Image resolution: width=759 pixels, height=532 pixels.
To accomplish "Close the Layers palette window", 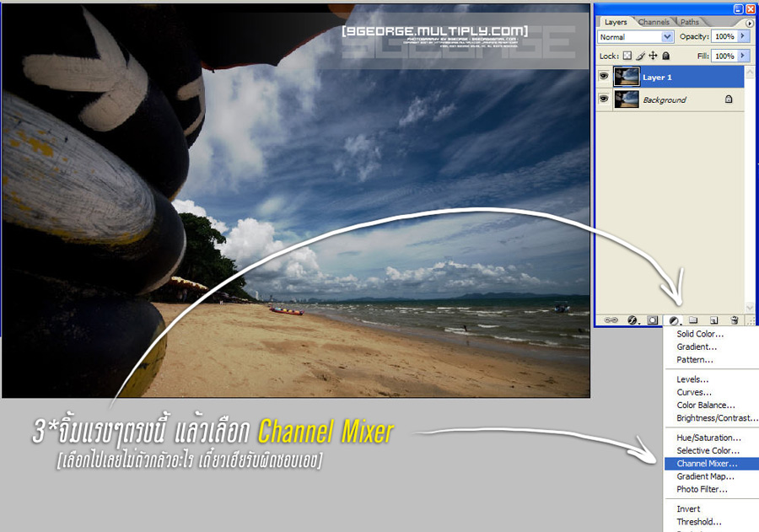I will pos(751,8).
